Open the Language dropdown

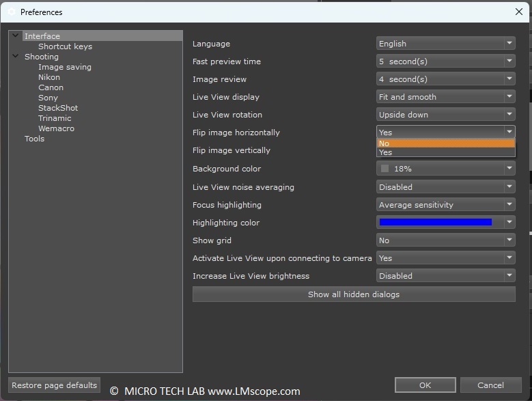coord(445,44)
